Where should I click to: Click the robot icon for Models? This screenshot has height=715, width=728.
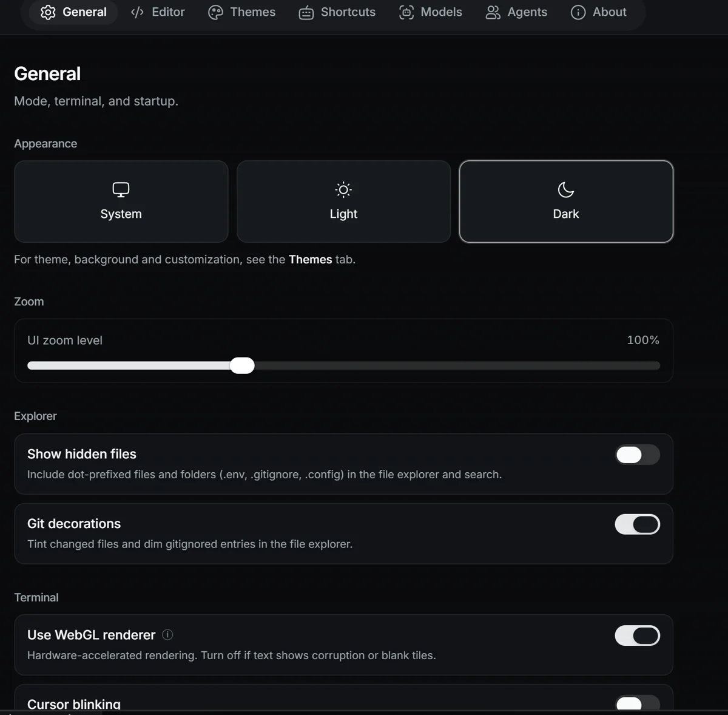[x=406, y=12]
